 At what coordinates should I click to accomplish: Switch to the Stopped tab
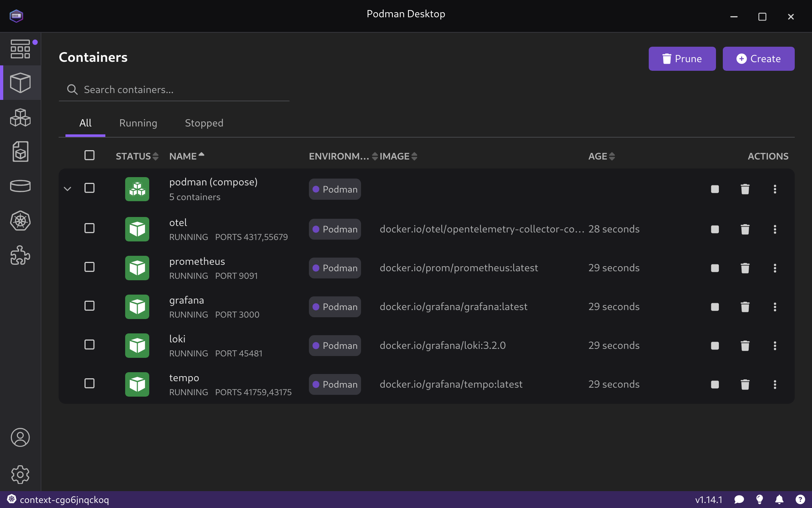point(204,123)
